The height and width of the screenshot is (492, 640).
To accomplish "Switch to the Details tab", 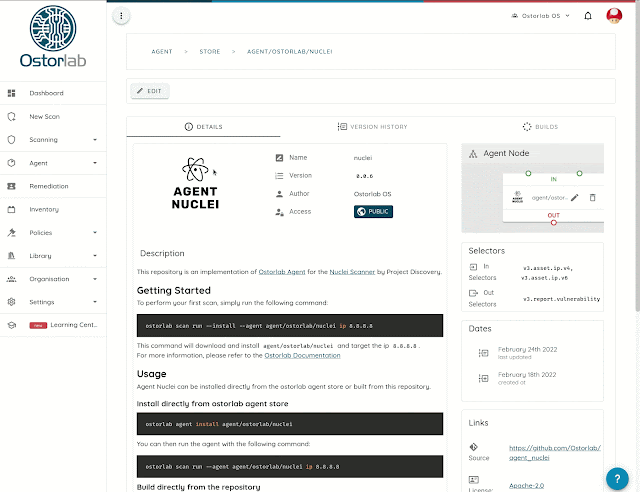I will tap(203, 127).
